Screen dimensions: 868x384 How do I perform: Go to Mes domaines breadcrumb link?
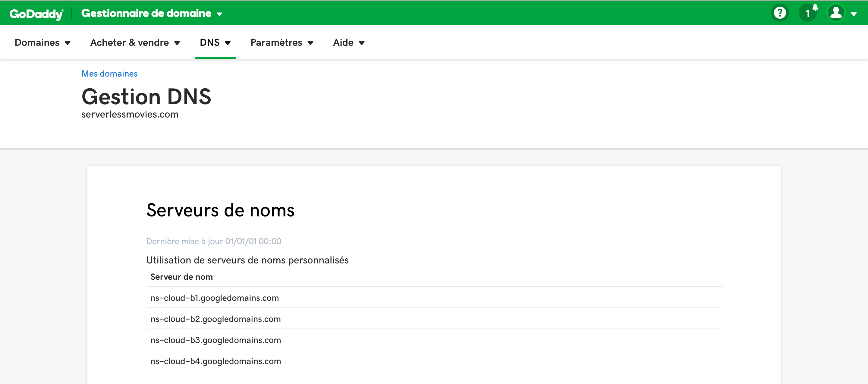coord(109,74)
